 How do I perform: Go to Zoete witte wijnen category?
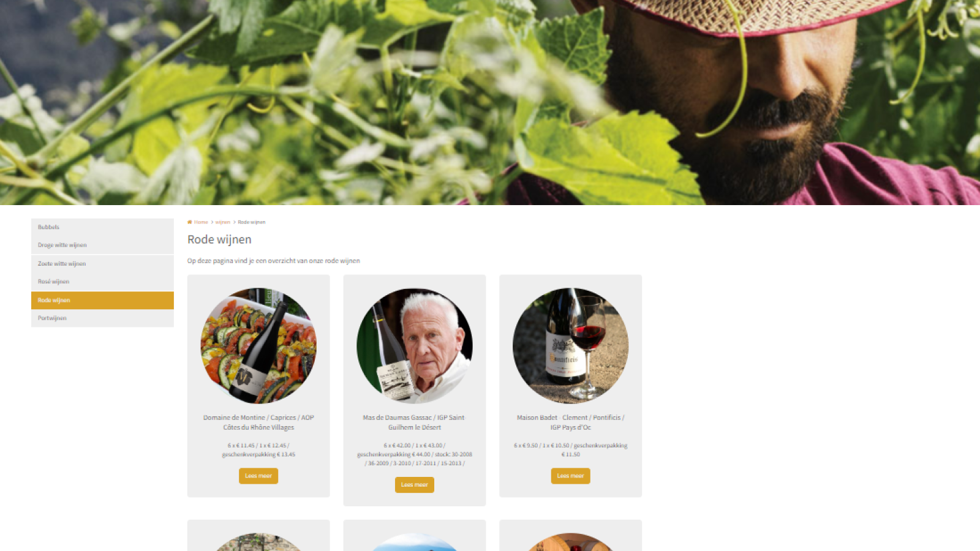coord(102,264)
